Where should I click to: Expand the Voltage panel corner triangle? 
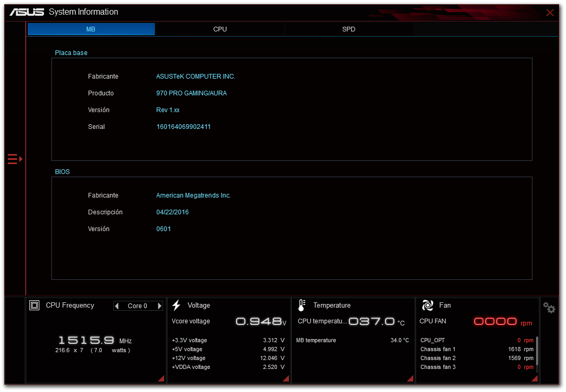[x=286, y=378]
